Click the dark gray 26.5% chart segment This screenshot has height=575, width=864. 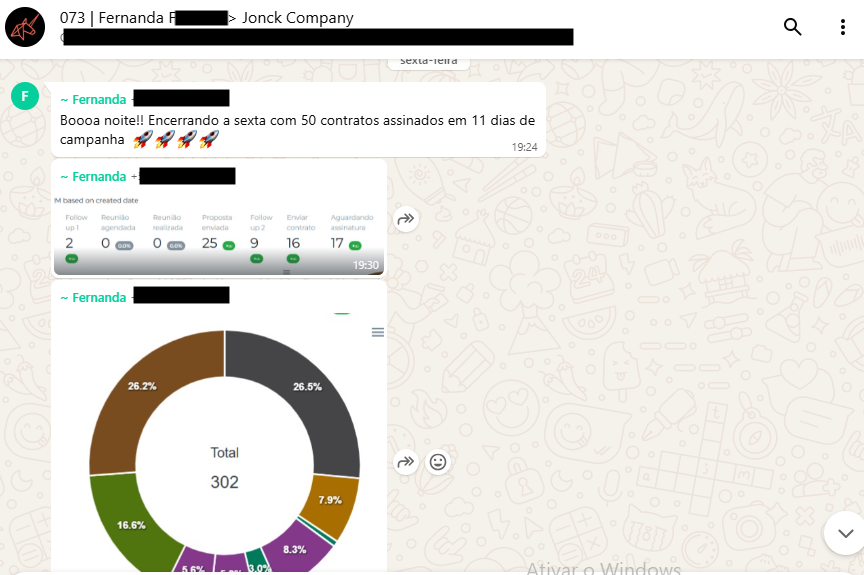click(x=307, y=387)
